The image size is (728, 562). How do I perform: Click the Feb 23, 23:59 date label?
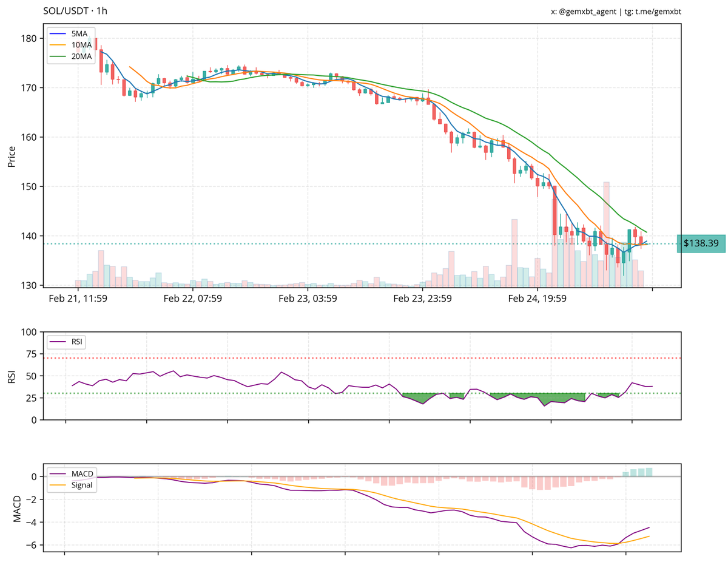[422, 299]
